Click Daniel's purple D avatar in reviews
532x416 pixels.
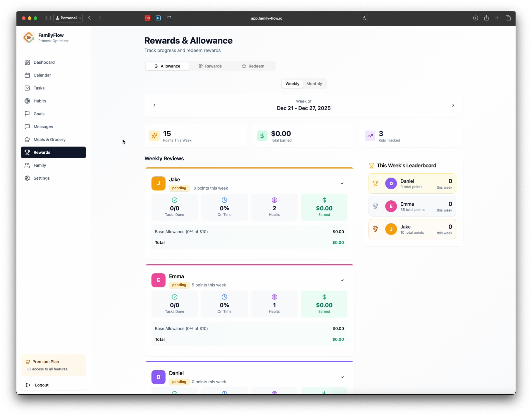[159, 377]
